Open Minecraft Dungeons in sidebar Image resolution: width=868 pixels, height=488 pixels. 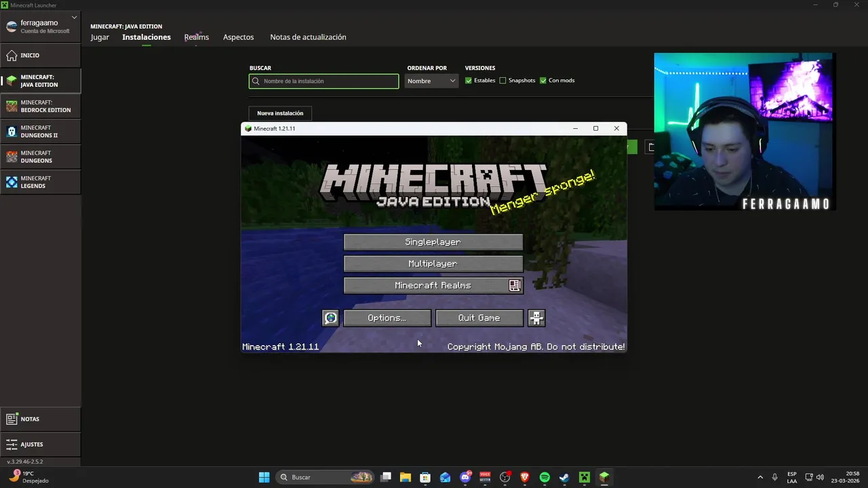[x=41, y=157]
